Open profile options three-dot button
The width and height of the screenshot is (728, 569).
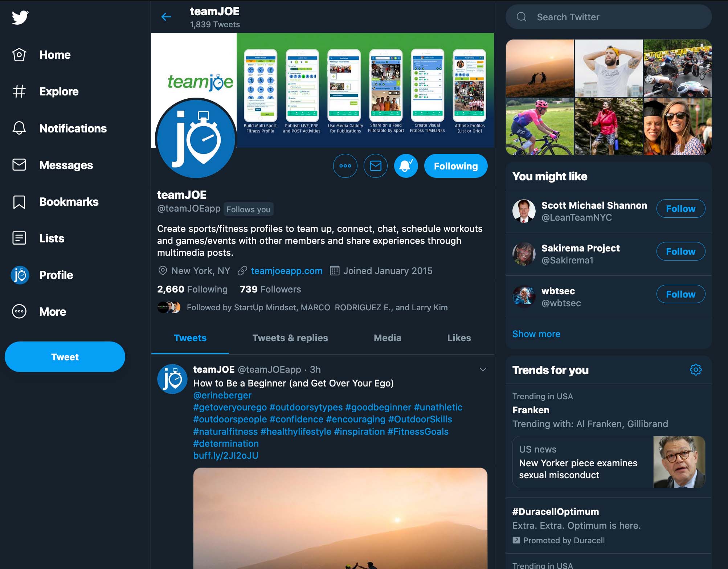tap(345, 166)
